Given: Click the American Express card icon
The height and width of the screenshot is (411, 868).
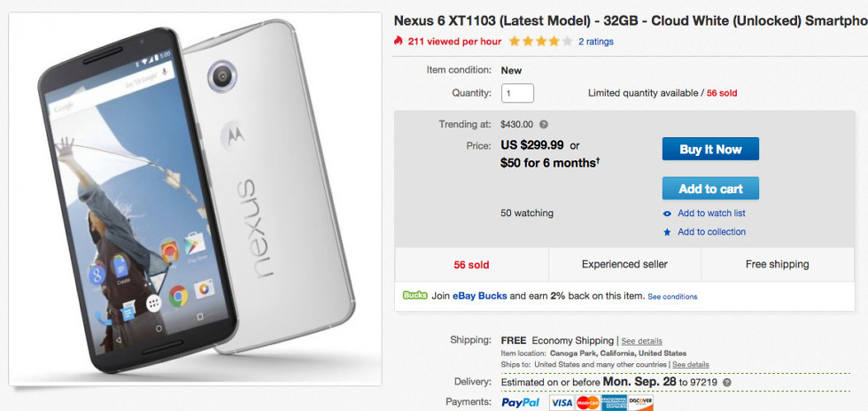Looking at the screenshot, I should (x=614, y=403).
